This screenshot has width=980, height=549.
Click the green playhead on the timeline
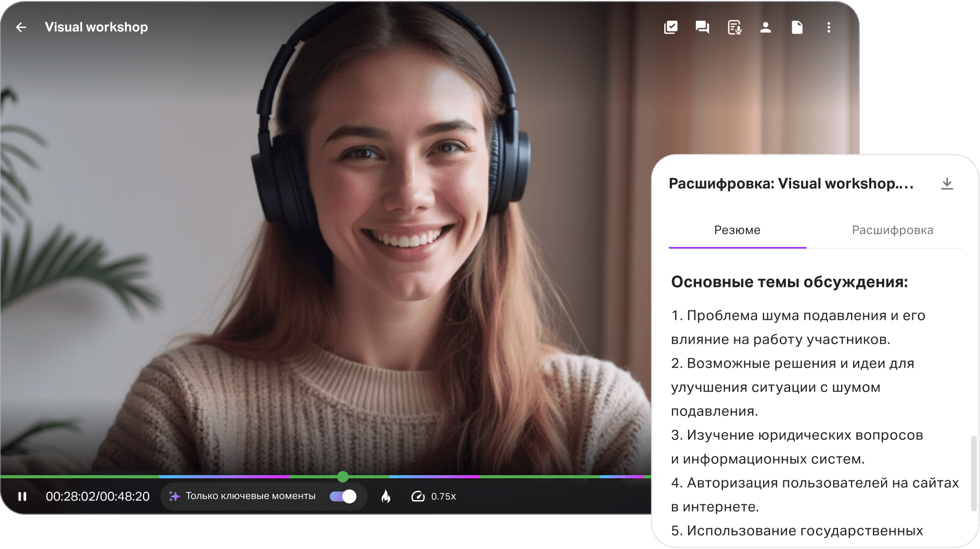coord(342,476)
